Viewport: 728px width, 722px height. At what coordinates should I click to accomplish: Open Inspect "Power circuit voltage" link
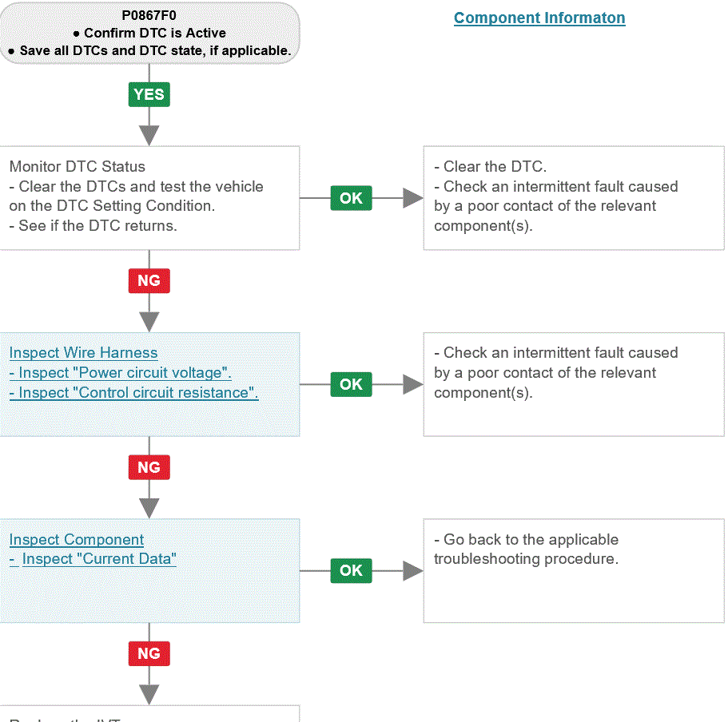pos(120,373)
